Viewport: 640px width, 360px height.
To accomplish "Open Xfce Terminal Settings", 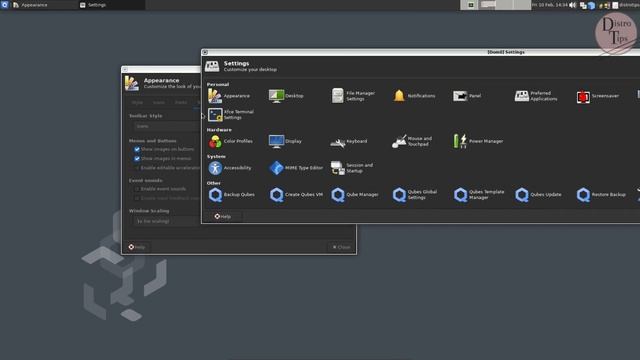I will [231, 115].
